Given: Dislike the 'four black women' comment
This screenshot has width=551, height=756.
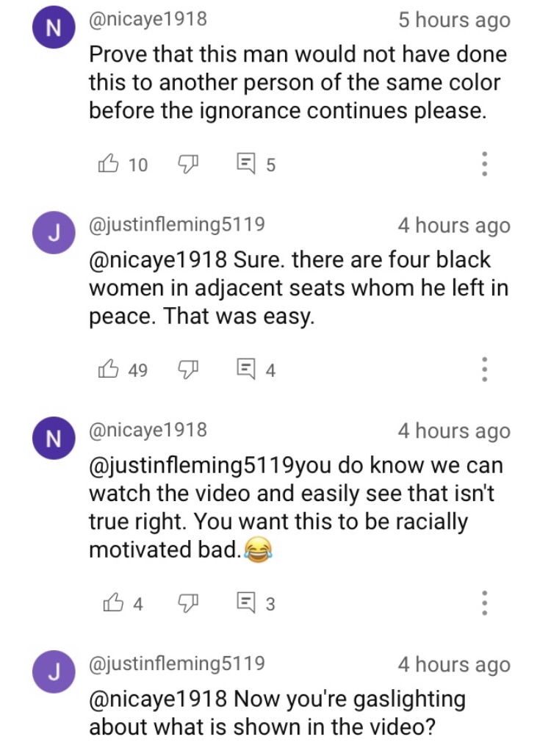Looking at the screenshot, I should pyautogui.click(x=189, y=370).
